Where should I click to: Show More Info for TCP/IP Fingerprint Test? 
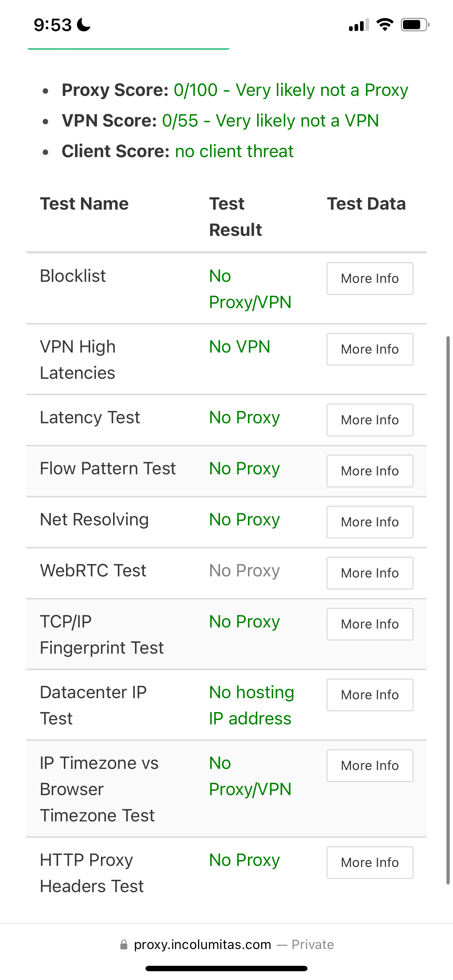(369, 624)
